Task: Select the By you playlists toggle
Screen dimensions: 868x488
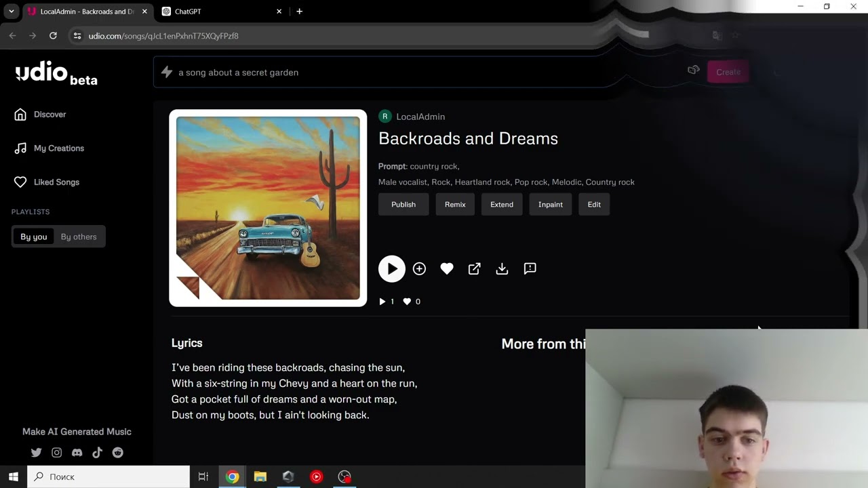Action: [34, 237]
